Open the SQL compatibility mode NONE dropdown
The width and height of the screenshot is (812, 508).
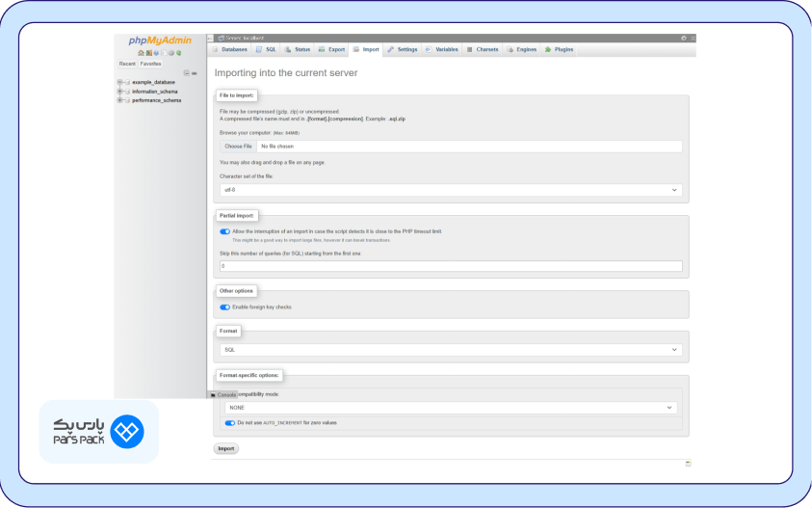point(451,408)
